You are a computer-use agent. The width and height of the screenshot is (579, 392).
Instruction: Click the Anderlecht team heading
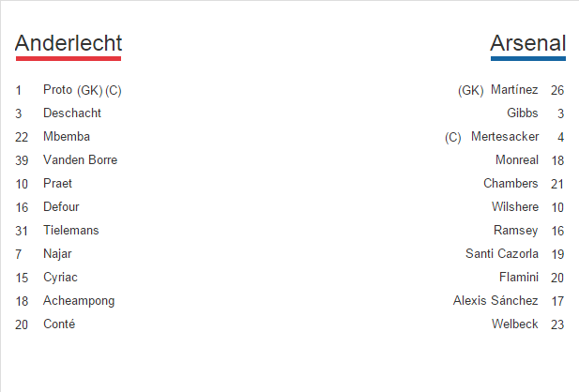click(x=69, y=43)
